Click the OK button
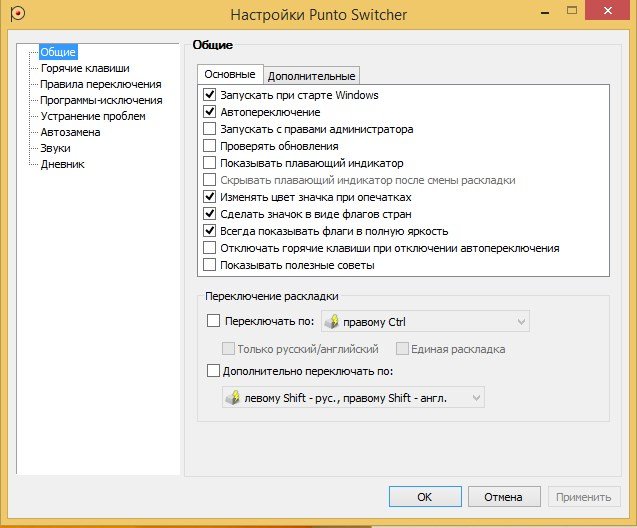 [425, 497]
